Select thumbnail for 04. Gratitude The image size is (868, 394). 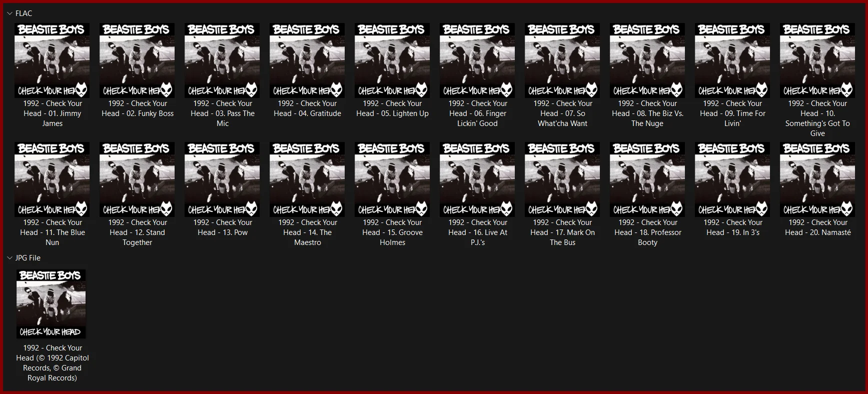[x=307, y=60]
